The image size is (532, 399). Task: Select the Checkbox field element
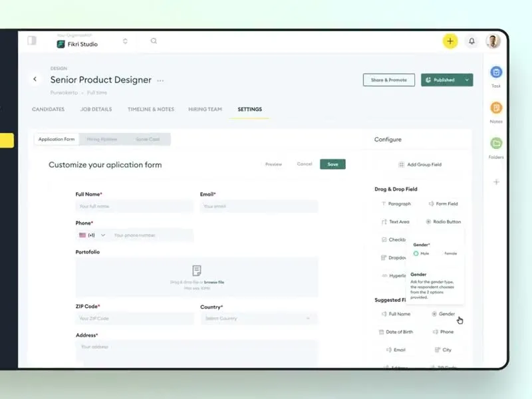click(x=394, y=239)
